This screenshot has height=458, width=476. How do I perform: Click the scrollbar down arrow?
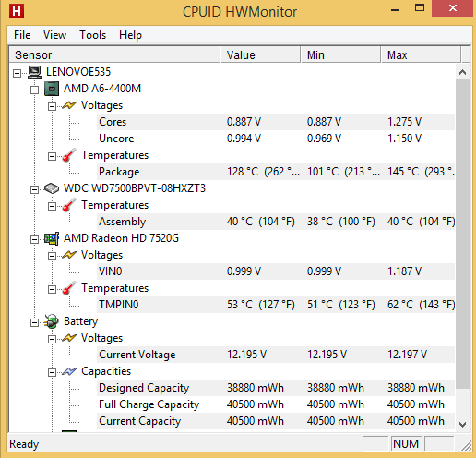pos(462,425)
